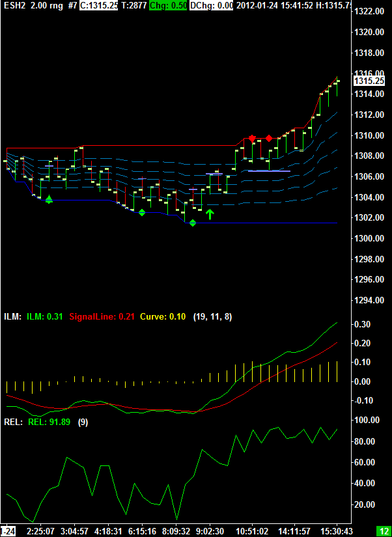Screen dimensions: 392x537
Task: Click the 1306.00 price scale label
Action: (x=369, y=176)
